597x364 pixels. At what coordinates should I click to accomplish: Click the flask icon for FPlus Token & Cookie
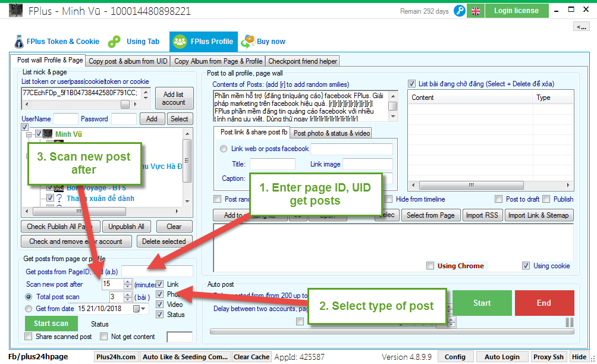tap(18, 42)
